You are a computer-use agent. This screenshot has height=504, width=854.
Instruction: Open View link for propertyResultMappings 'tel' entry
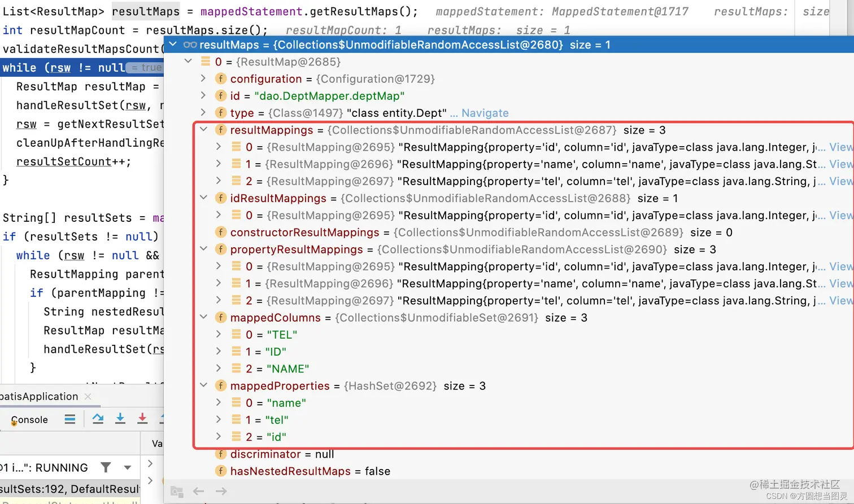click(x=841, y=300)
